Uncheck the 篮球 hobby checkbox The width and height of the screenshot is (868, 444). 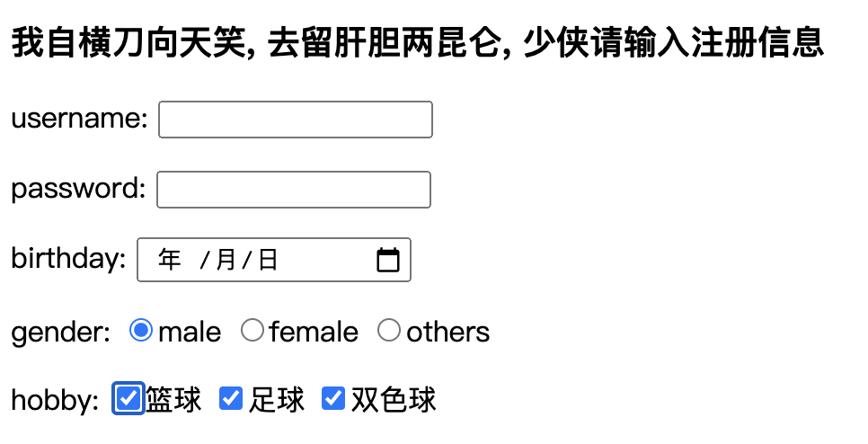pos(128,398)
